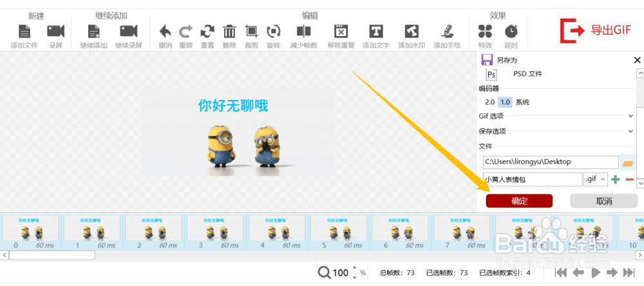
Task: Select frame 3 thumbnail
Action: [215, 228]
